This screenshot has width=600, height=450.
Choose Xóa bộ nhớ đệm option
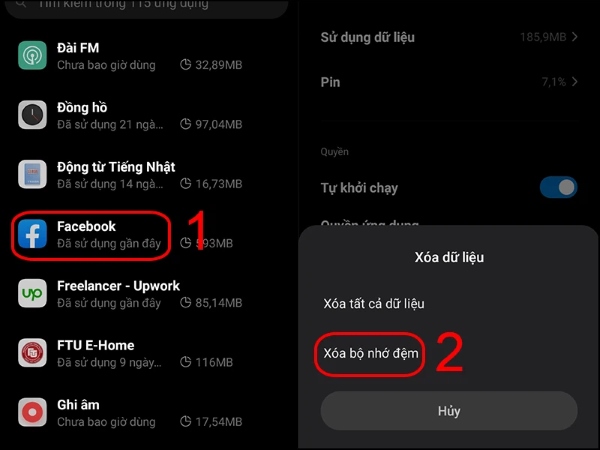click(x=371, y=354)
